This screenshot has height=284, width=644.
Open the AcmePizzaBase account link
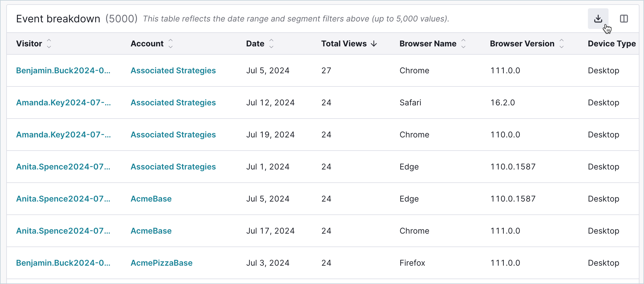(x=161, y=263)
